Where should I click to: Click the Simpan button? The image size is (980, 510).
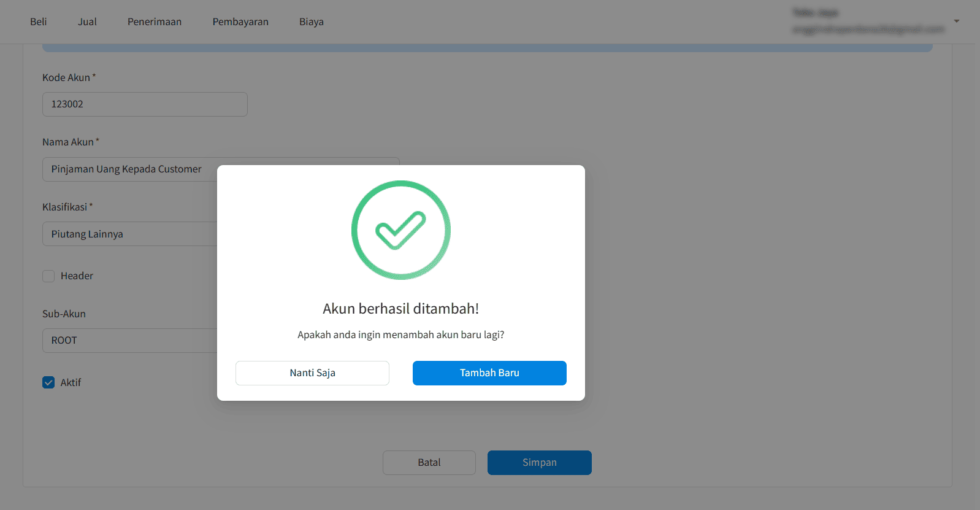point(540,463)
